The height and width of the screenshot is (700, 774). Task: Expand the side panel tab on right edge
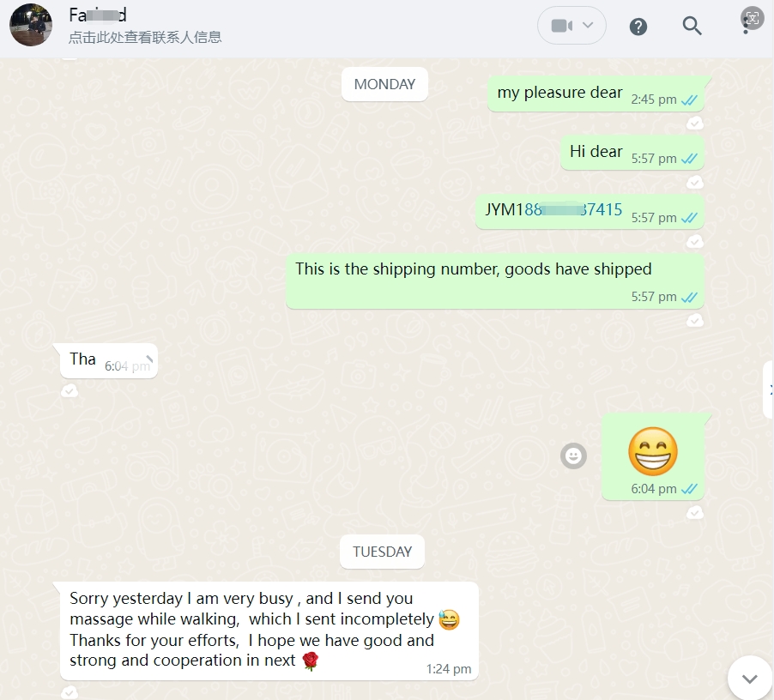coord(769,389)
